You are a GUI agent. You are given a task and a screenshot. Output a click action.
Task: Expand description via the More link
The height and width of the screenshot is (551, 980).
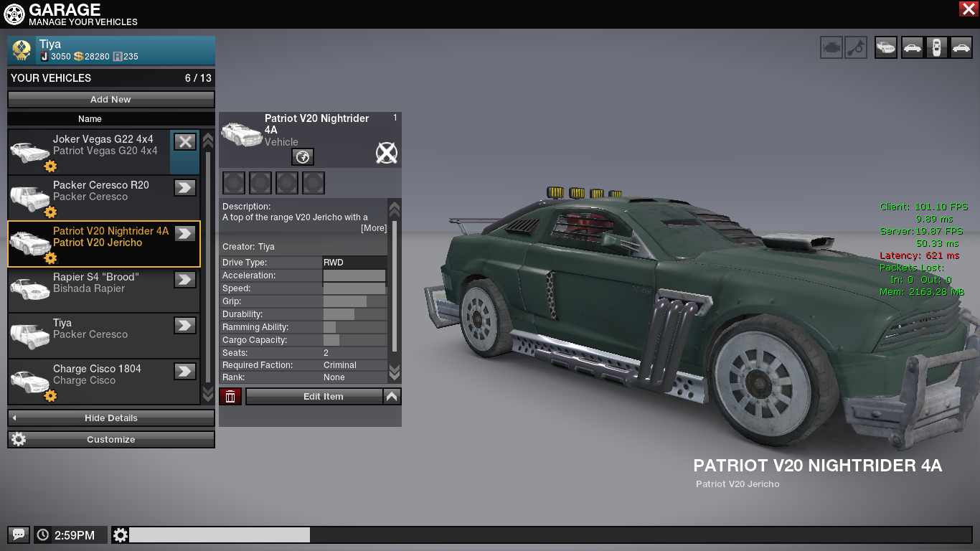tap(373, 228)
